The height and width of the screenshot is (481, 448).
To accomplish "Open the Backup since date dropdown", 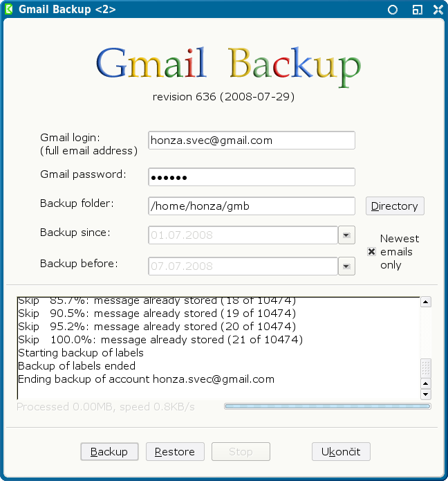I will (x=346, y=235).
